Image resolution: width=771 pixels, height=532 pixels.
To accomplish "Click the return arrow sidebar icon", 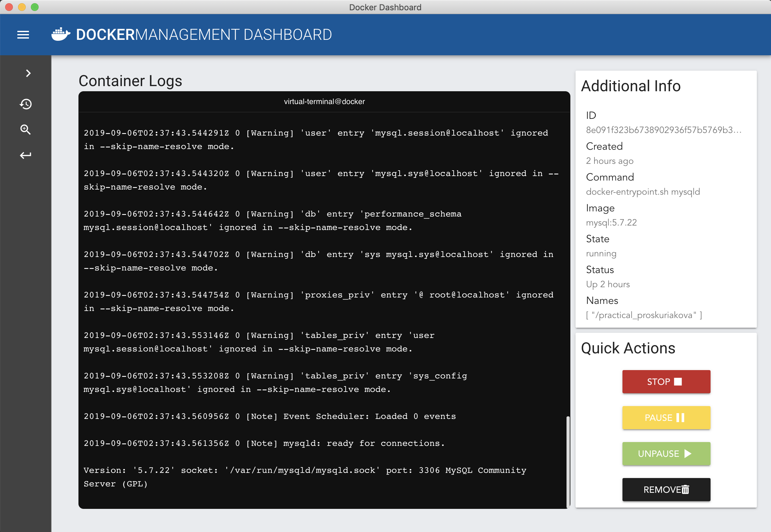I will [26, 155].
